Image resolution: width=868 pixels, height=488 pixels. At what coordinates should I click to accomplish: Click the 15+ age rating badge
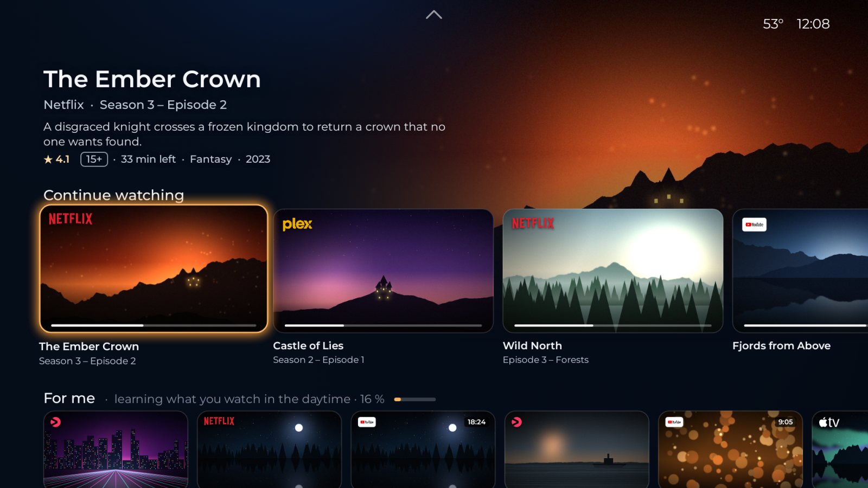[94, 159]
